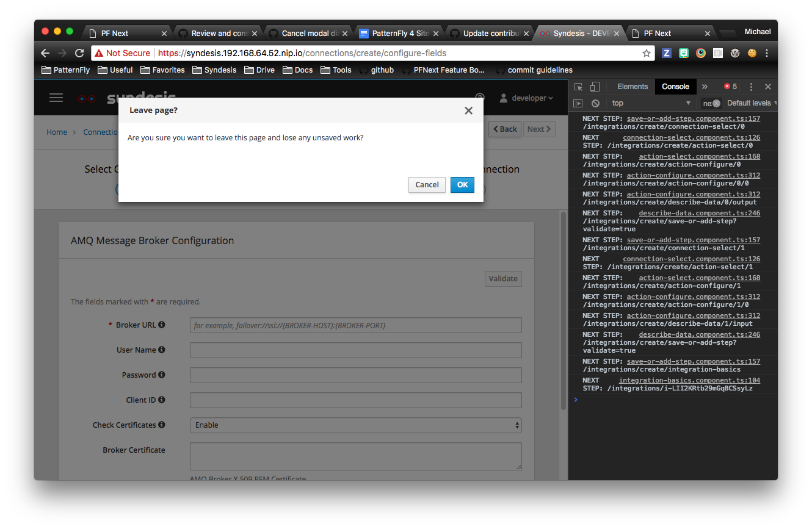Close the Leave page dialog with X
Viewport: 812px width, 529px height.
(468, 110)
